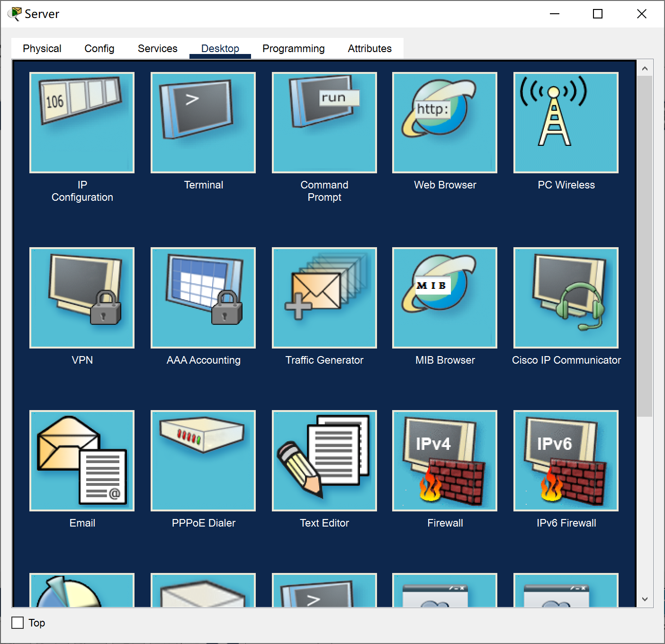
Task: Open the Text Editor app
Action: [x=324, y=461]
